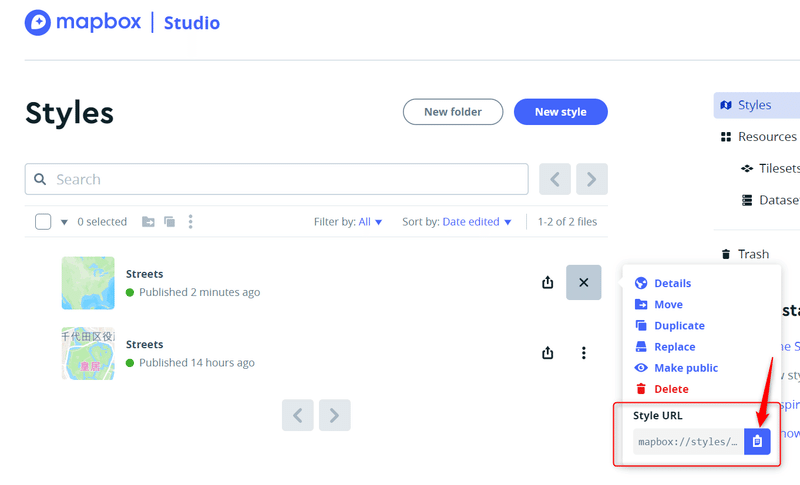Create a New style

click(560, 112)
